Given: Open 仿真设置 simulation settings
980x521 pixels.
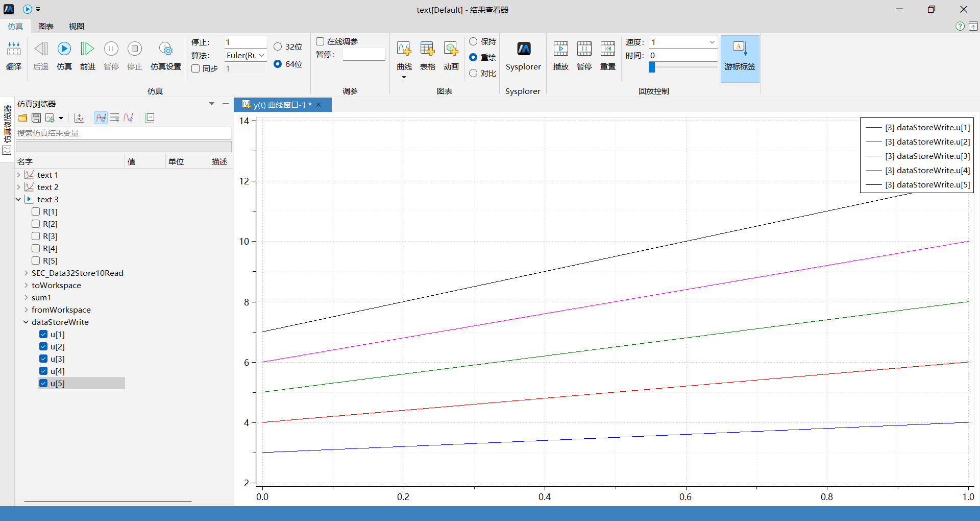Looking at the screenshot, I should (166, 49).
